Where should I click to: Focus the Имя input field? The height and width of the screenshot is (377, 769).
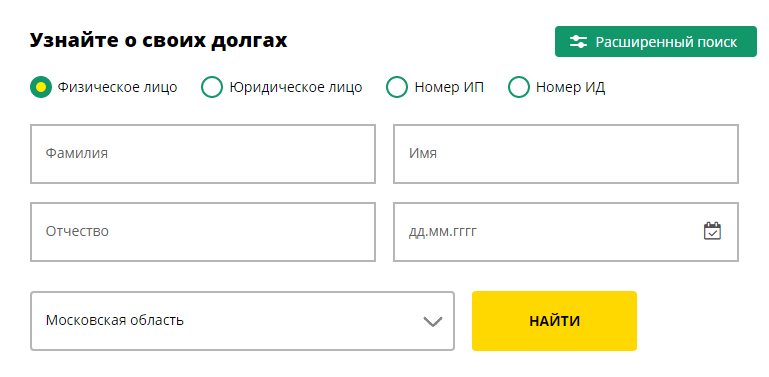[566, 154]
